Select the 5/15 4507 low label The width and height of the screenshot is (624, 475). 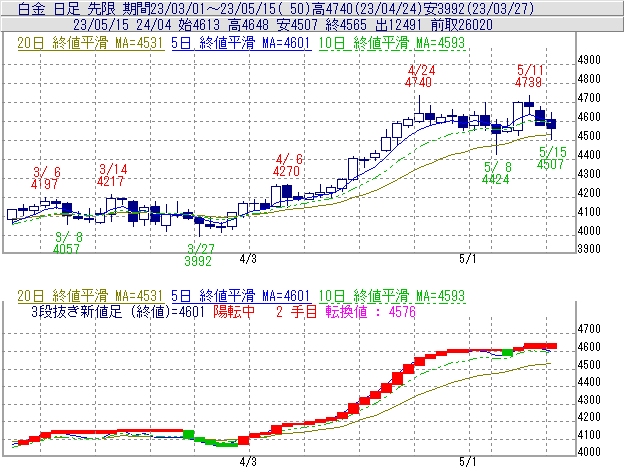pos(551,158)
